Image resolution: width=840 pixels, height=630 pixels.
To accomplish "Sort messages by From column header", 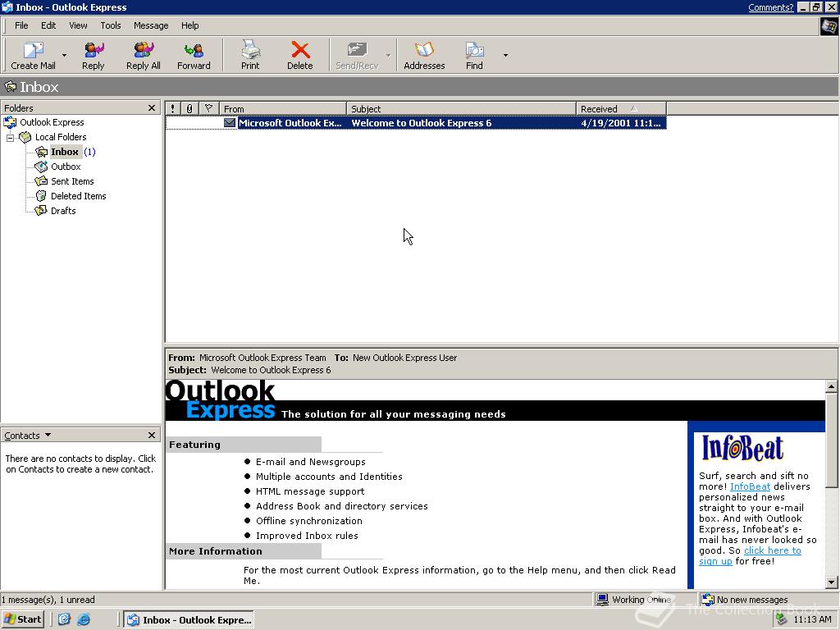I will 283,109.
